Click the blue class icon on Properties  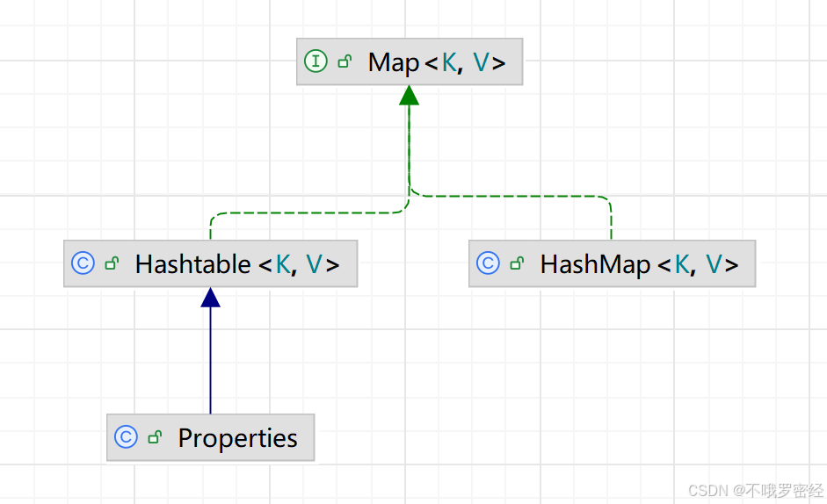click(126, 437)
